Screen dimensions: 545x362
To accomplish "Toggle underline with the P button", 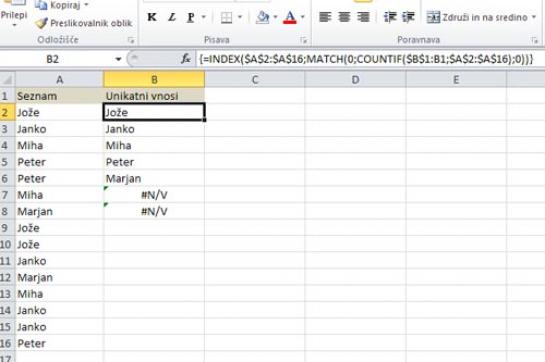I will click(x=190, y=17).
